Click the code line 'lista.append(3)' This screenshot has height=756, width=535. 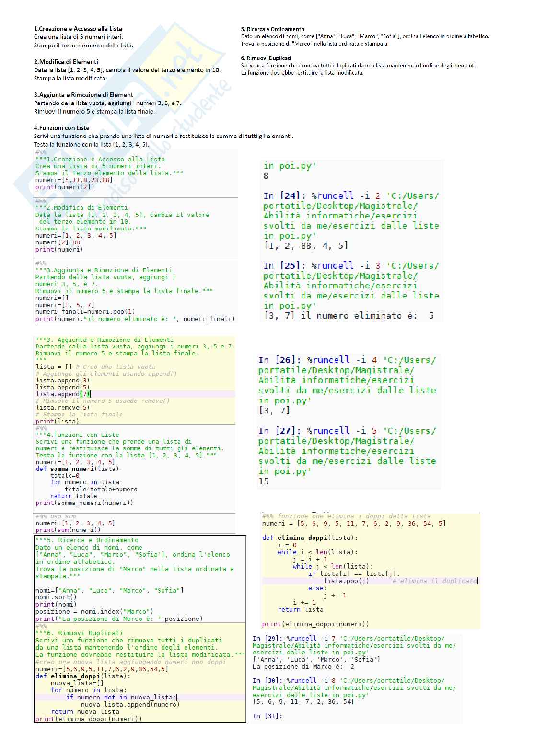click(x=62, y=380)
